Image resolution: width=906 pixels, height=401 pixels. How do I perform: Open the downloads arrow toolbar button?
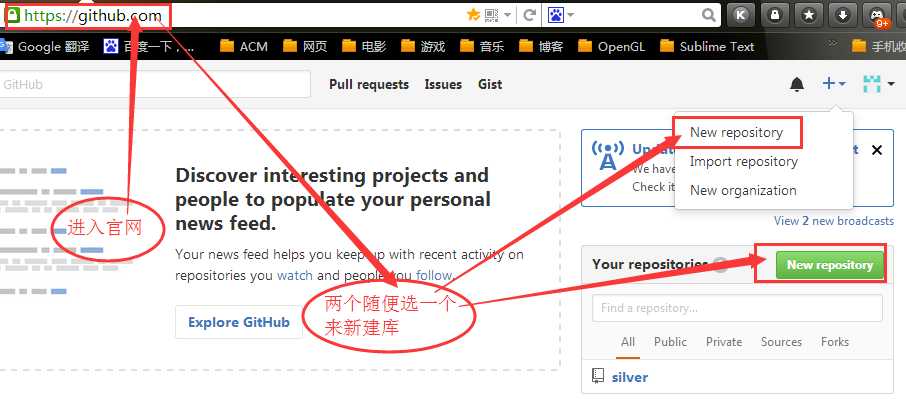pyautogui.click(x=842, y=16)
